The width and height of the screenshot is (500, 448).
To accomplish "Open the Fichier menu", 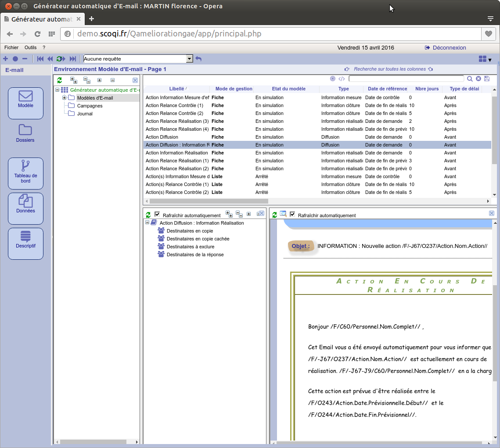I will [x=11, y=47].
